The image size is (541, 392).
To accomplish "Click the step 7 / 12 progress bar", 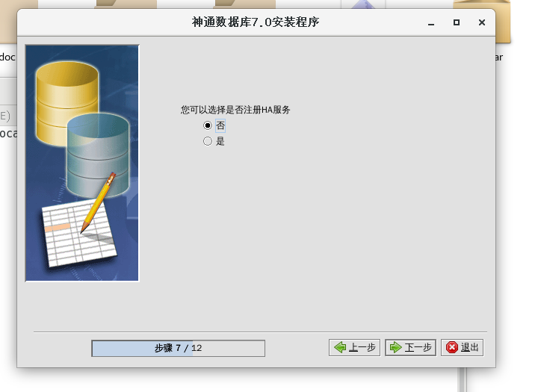I will pyautogui.click(x=178, y=348).
